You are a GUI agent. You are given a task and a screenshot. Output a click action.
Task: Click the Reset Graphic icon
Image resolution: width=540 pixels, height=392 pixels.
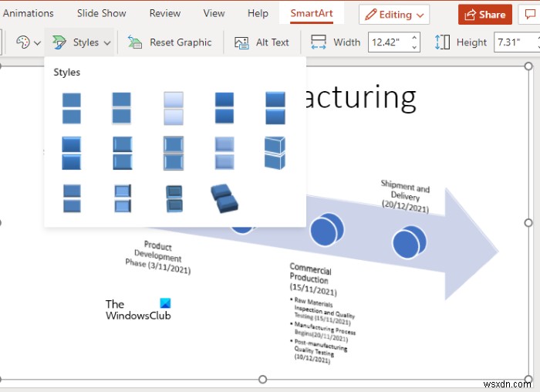tap(135, 42)
